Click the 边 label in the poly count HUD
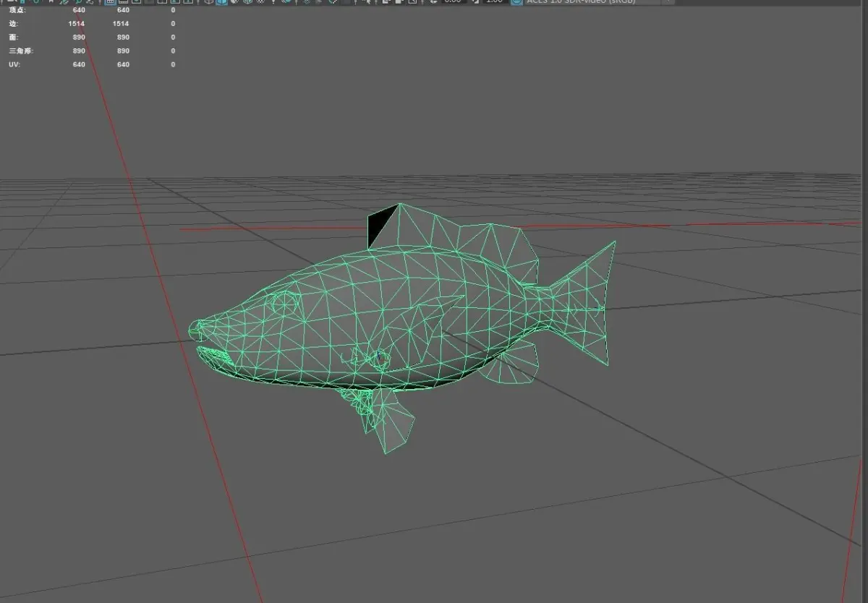Viewport: 868px width, 603px height. click(12, 24)
